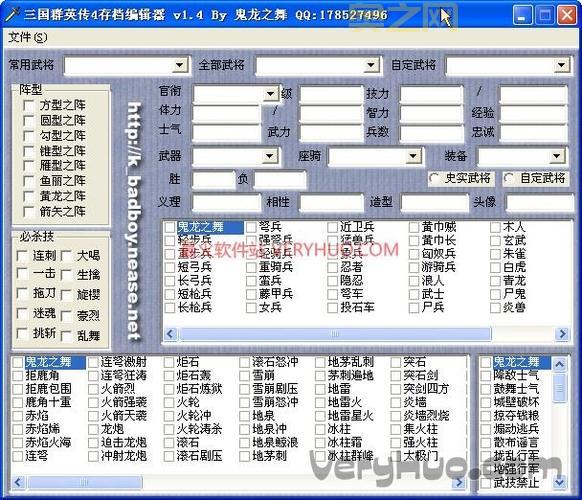The height and width of the screenshot is (500, 582).
Task: Check 木人 in the troop list
Action: tap(495, 227)
